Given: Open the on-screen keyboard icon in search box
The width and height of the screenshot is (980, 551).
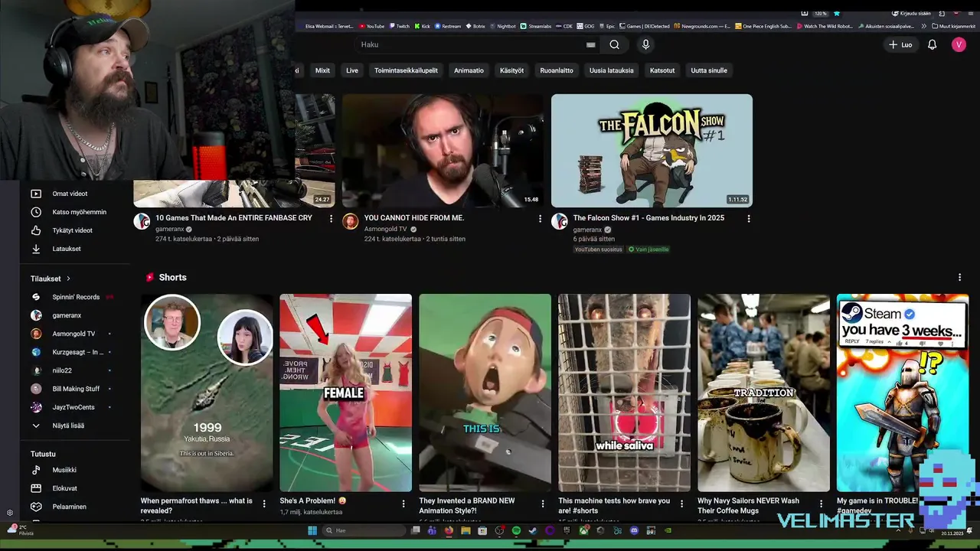Looking at the screenshot, I should click(590, 44).
